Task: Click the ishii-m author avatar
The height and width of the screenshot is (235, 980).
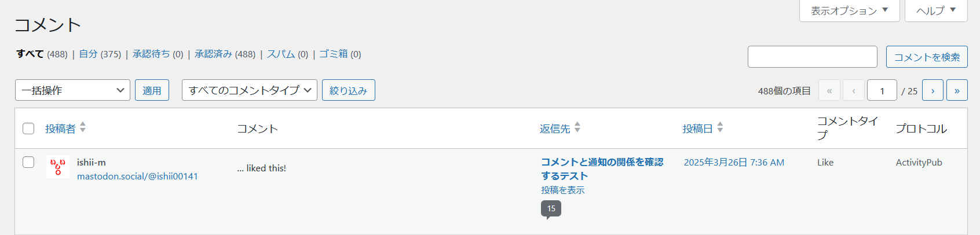Action: point(58,167)
